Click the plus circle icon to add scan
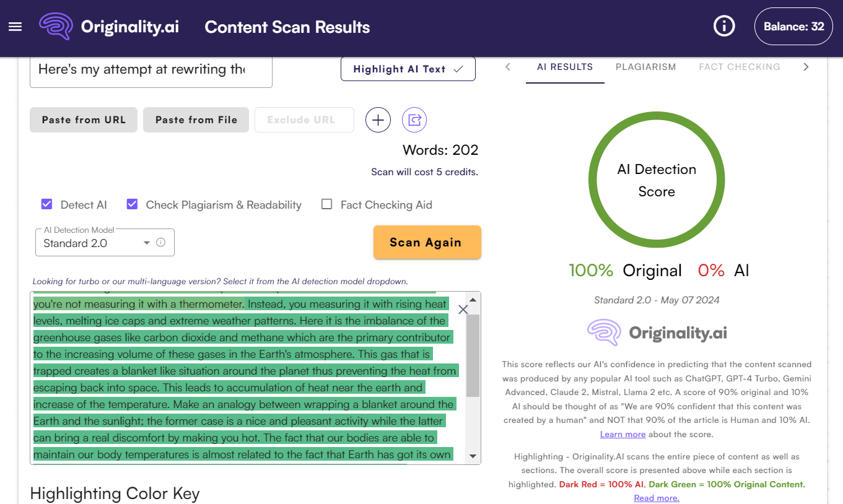This screenshot has width=843, height=504. [378, 120]
